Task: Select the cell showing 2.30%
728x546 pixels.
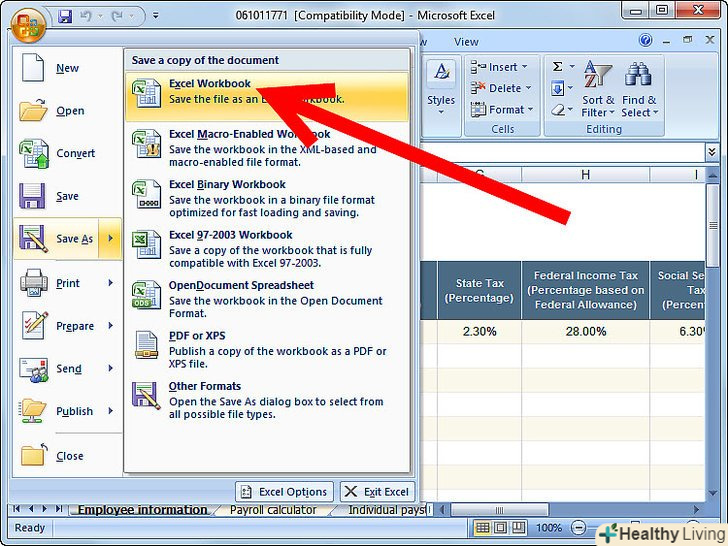Action: (x=479, y=332)
